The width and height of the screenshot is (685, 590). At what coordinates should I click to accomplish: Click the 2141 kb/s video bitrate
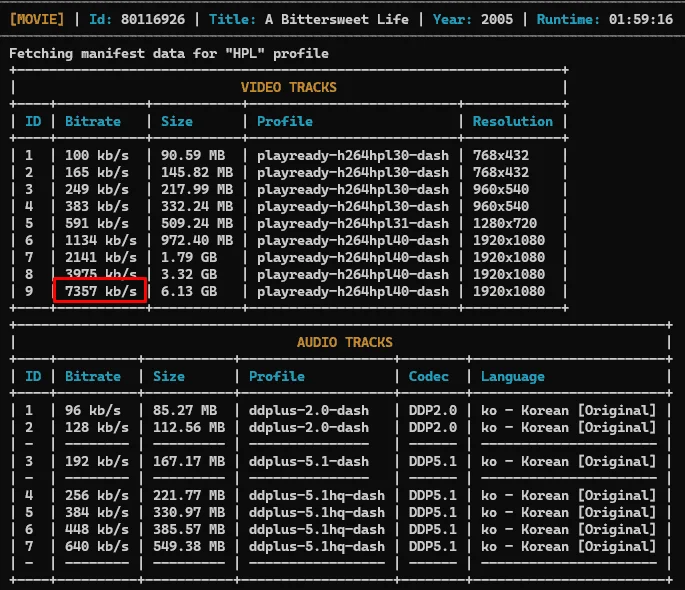click(101, 258)
